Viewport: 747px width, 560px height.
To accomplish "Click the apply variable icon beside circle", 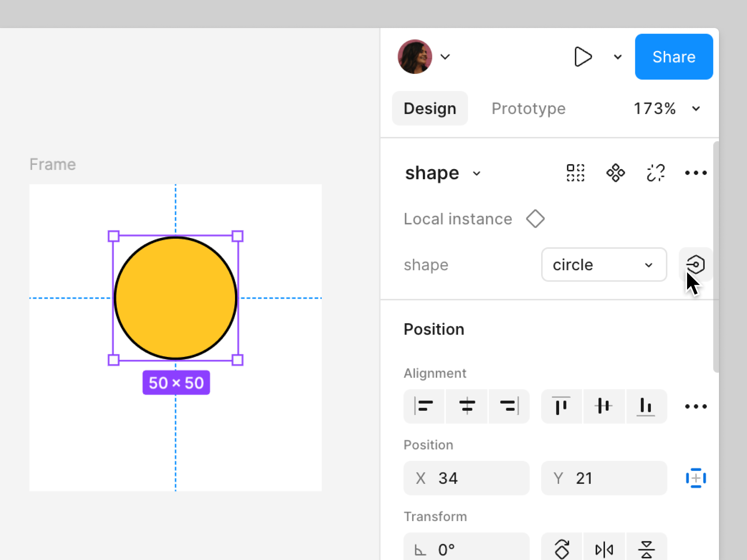I will tap(696, 265).
